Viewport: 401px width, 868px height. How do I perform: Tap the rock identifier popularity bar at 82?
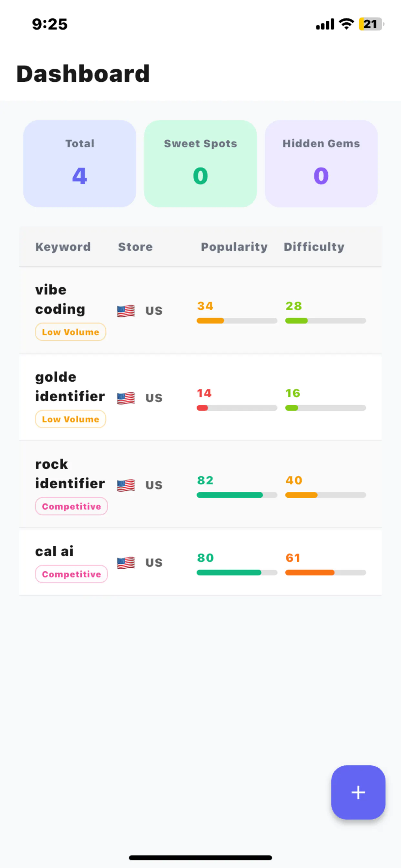coord(237,495)
